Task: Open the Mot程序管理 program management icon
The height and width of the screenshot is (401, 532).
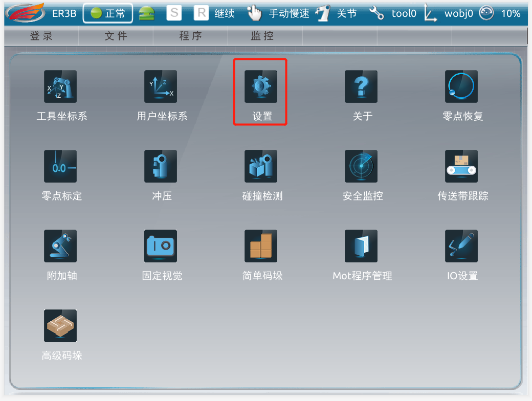Action: (x=361, y=246)
